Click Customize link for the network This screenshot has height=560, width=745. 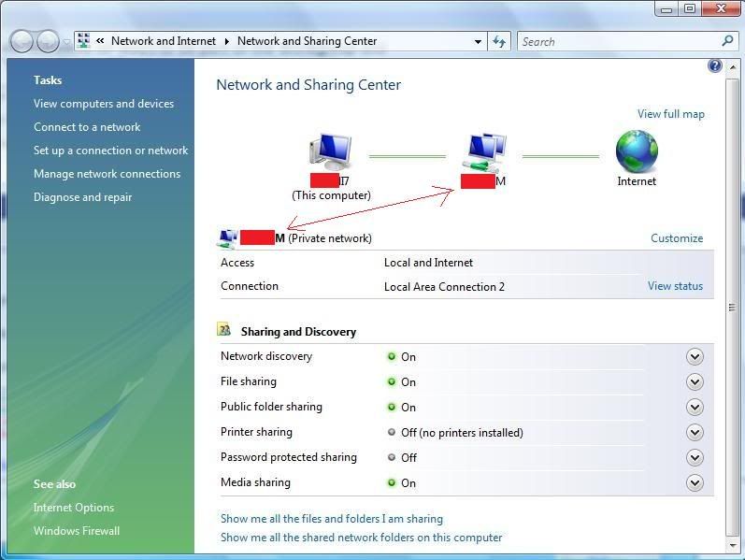pyautogui.click(x=677, y=238)
